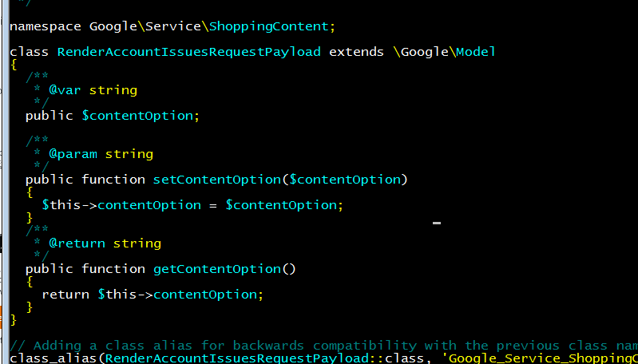
Task: Click Service in the namespace declaration
Action: coord(173,26)
